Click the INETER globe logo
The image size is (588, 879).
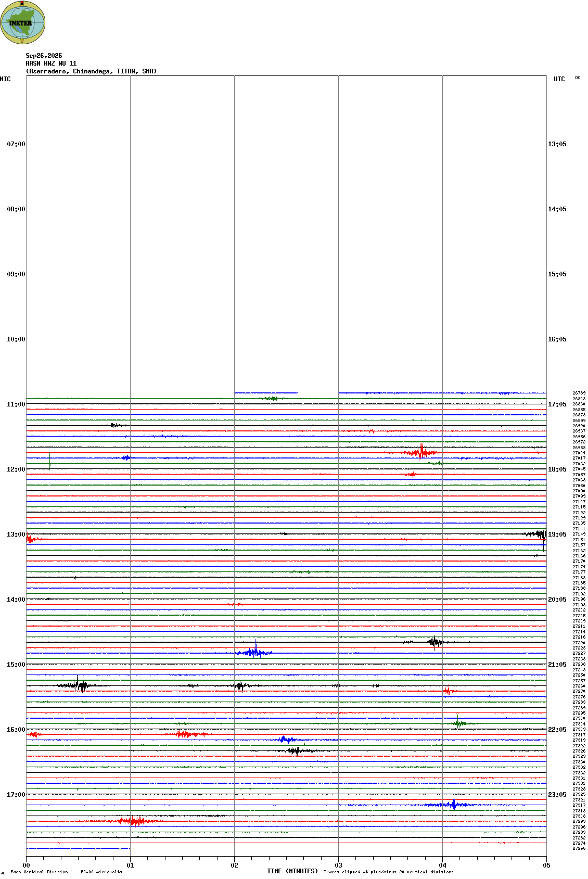23,22
